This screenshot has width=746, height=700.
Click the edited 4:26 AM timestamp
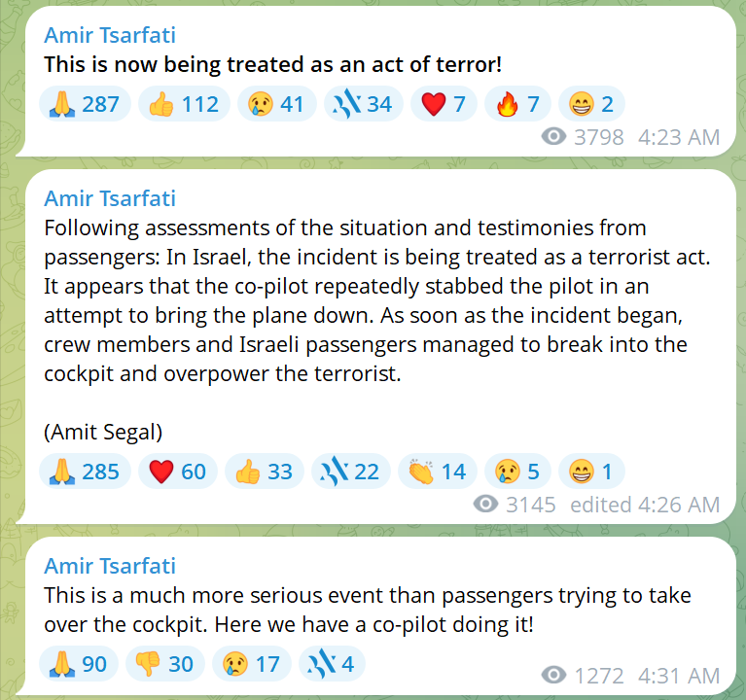(x=645, y=505)
